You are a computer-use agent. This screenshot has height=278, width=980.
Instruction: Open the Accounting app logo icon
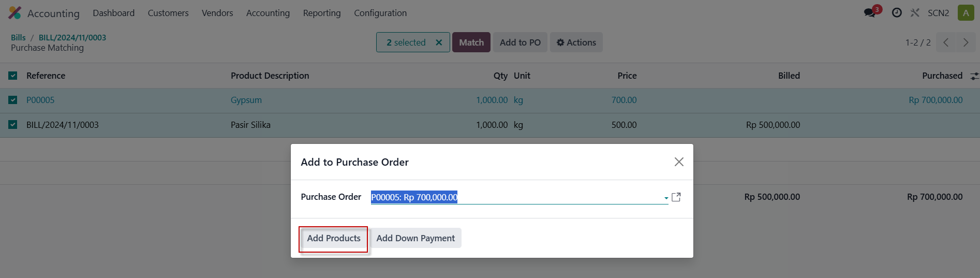coord(15,13)
